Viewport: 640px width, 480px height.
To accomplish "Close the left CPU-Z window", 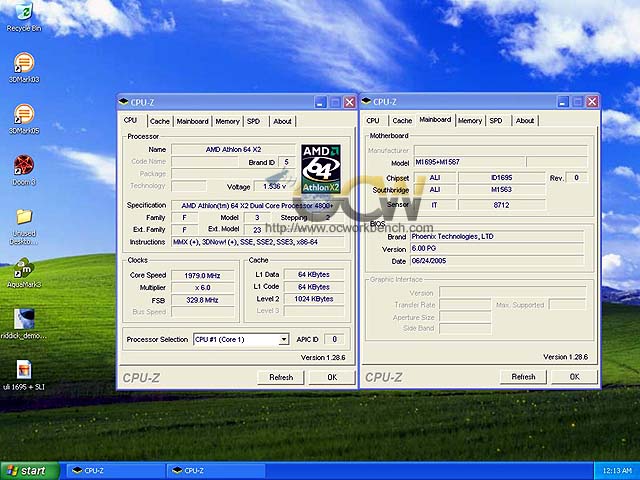I will tap(349, 102).
